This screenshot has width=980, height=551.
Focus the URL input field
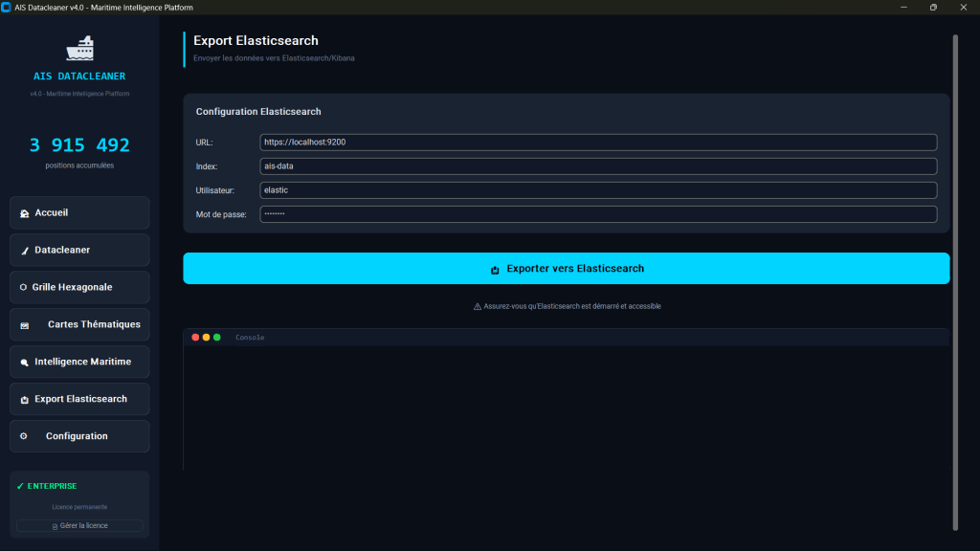(x=598, y=142)
